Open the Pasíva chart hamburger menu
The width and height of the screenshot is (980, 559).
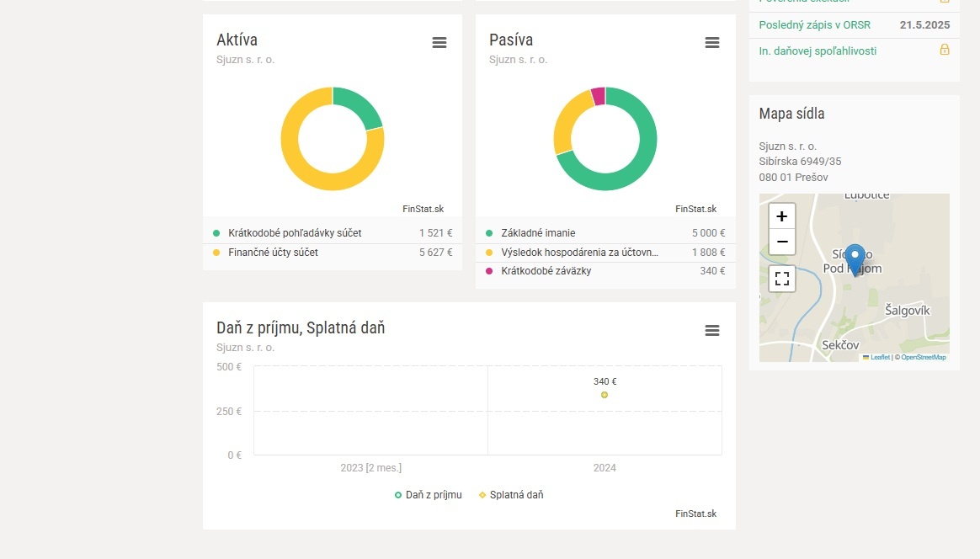point(712,43)
